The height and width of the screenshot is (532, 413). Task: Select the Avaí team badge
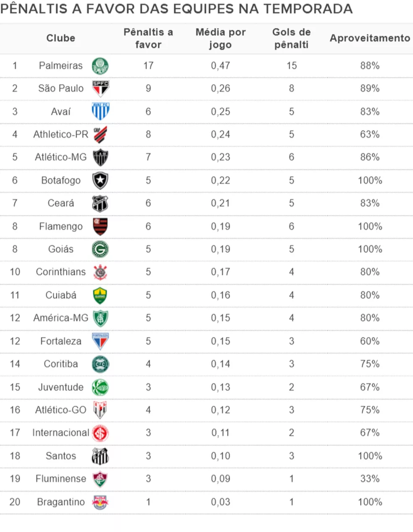pyautogui.click(x=100, y=112)
